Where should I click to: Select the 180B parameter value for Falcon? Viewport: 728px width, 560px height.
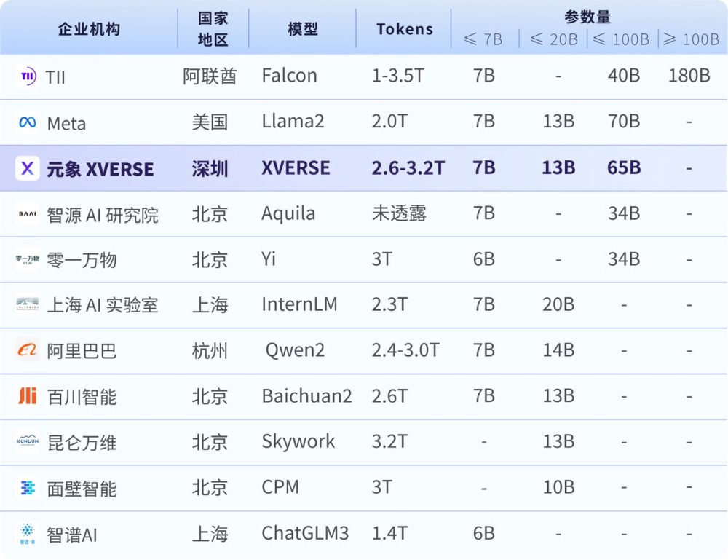[689, 76]
